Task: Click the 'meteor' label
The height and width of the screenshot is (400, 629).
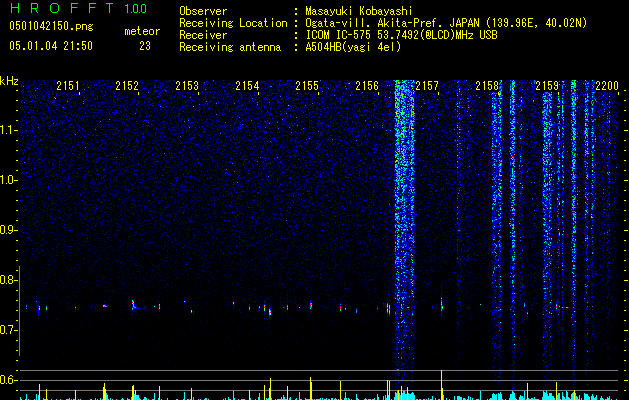Action: (142, 31)
